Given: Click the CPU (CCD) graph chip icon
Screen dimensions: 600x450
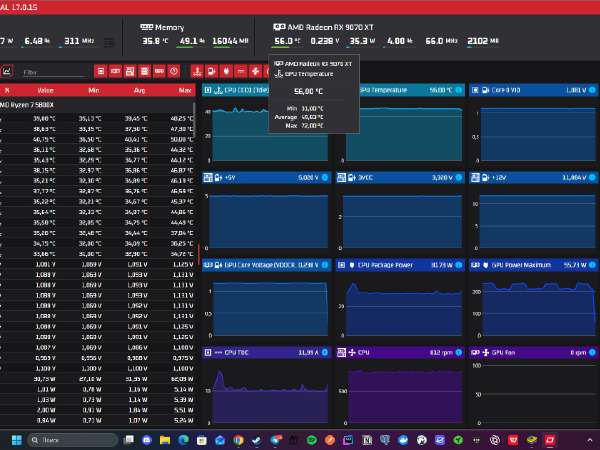Looking at the screenshot, I should click(x=208, y=90).
